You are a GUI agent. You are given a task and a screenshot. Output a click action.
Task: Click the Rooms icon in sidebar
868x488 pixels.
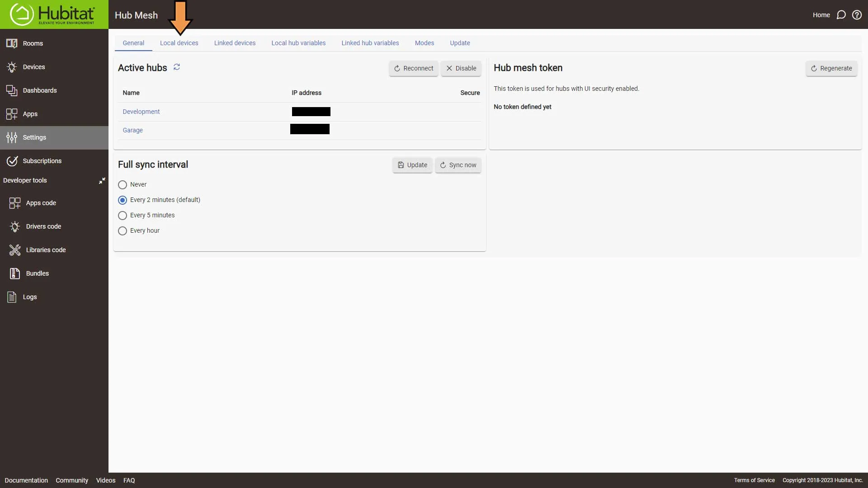[x=12, y=43]
